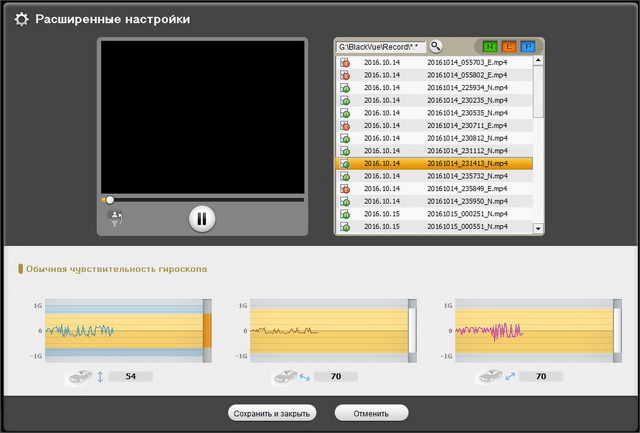Select file 20161014_230711_E.mp4
The height and width of the screenshot is (433, 640).
pos(434,126)
